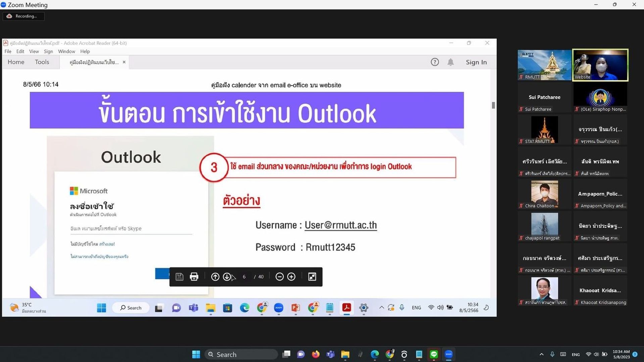The width and height of the screenshot is (644, 362).
Task: Open ENG language switcher on bottom taskbar
Action: tap(576, 354)
